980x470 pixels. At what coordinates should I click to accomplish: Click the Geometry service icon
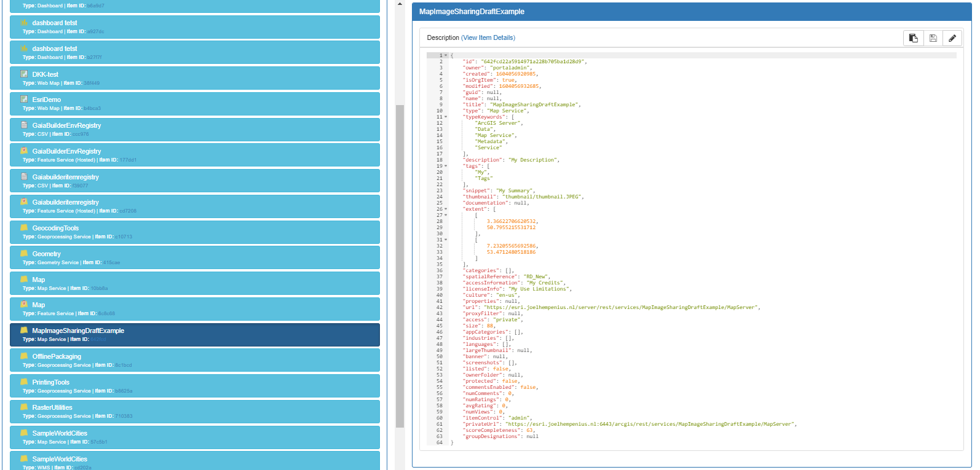24,253
